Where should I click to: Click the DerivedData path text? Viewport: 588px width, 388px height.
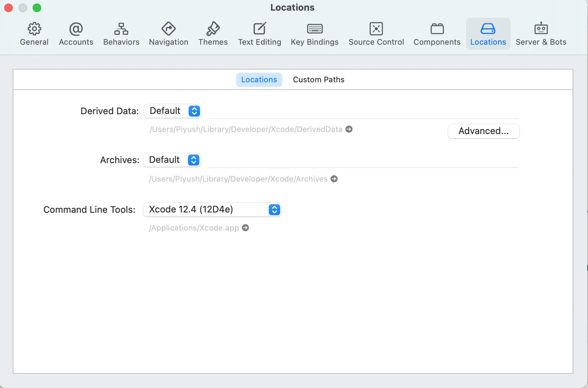coord(246,129)
